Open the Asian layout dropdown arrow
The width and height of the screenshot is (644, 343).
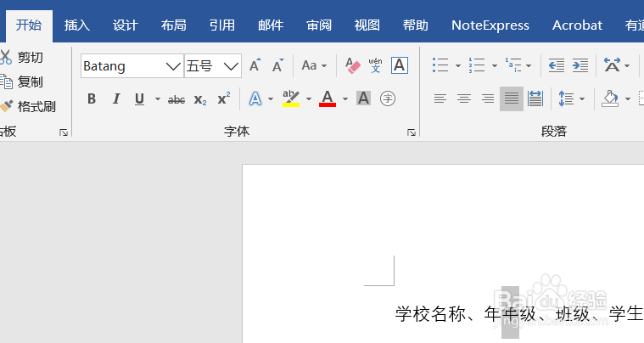(x=627, y=65)
